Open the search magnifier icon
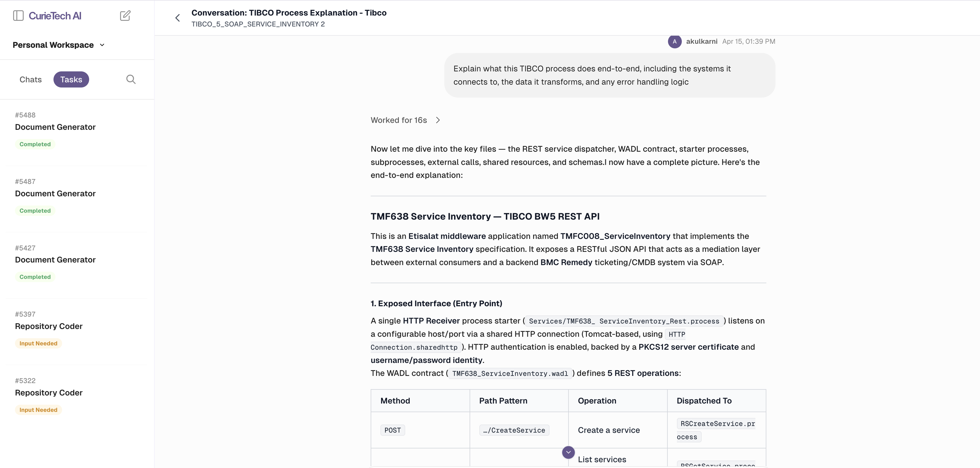Viewport: 980px width, 468px height. [x=131, y=79]
